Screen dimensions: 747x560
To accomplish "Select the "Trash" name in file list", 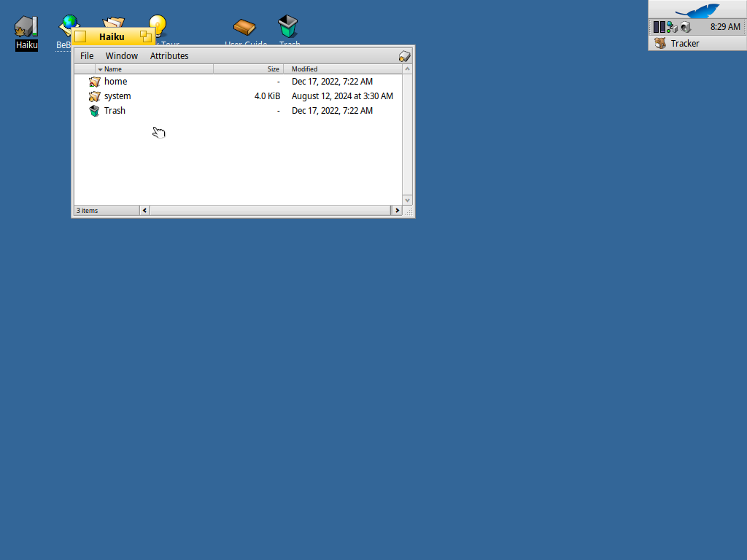I will coord(115,111).
